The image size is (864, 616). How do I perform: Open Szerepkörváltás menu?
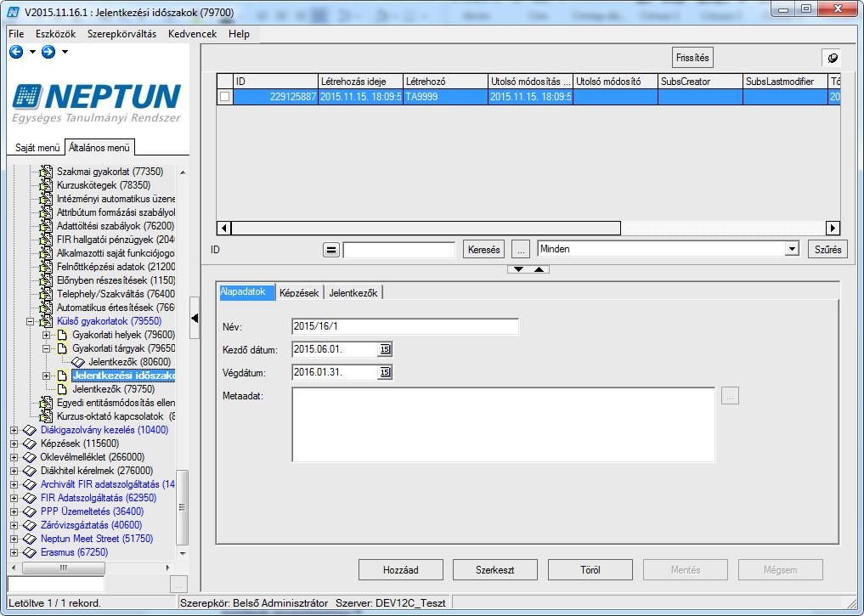pos(121,34)
